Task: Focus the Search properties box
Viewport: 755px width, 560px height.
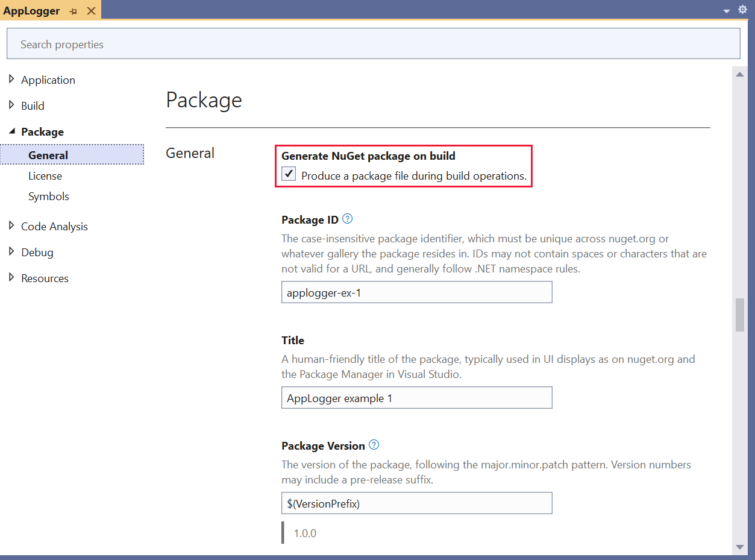Action: pyautogui.click(x=373, y=43)
